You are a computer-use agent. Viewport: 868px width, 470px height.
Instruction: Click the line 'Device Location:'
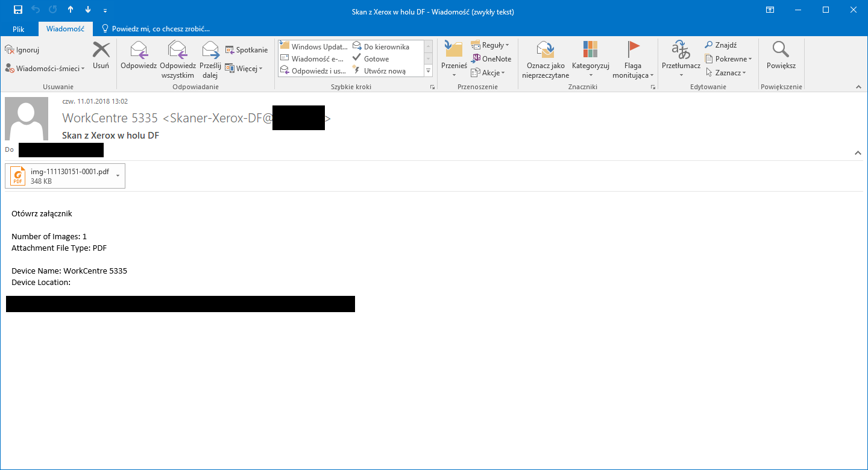[41, 282]
